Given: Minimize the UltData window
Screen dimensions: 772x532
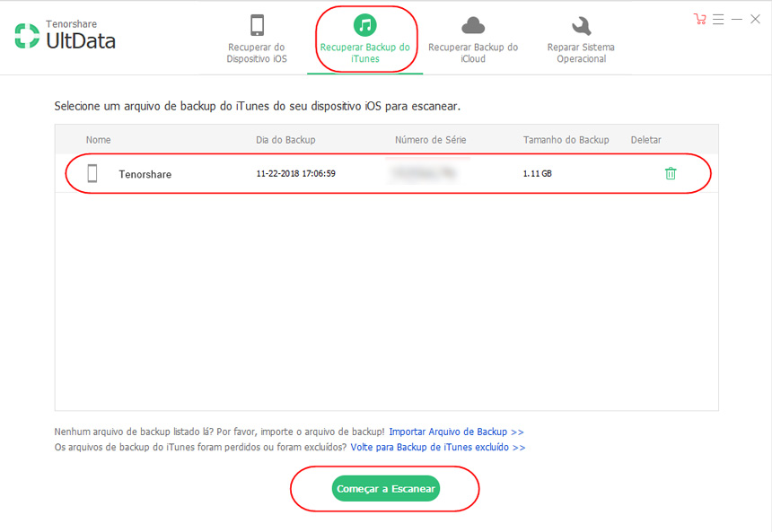Looking at the screenshot, I should tap(737, 19).
